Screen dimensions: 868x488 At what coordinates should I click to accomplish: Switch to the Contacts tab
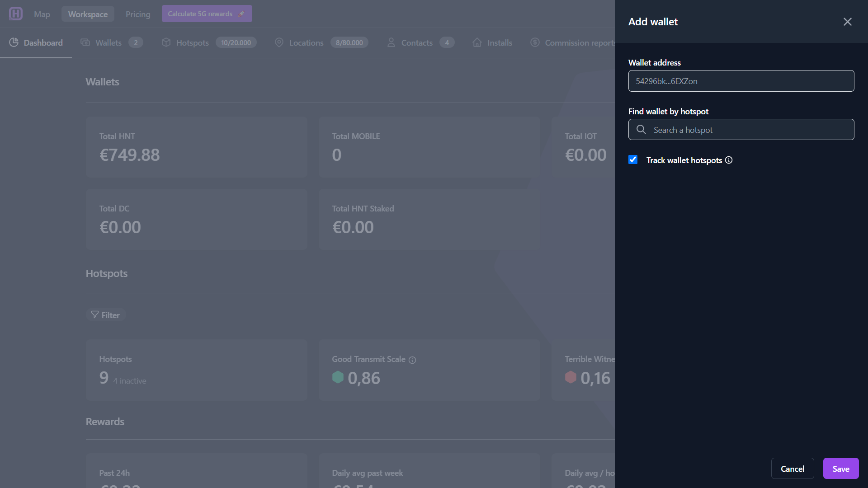point(420,42)
